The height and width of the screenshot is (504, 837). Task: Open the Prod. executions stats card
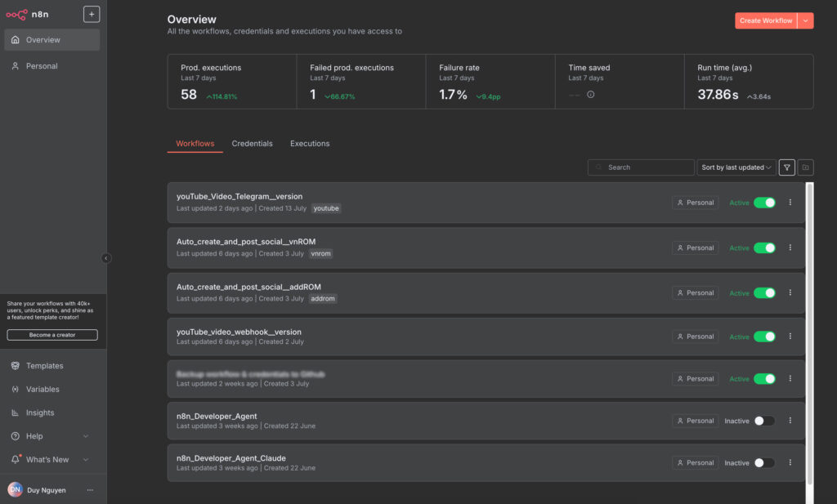click(x=232, y=82)
